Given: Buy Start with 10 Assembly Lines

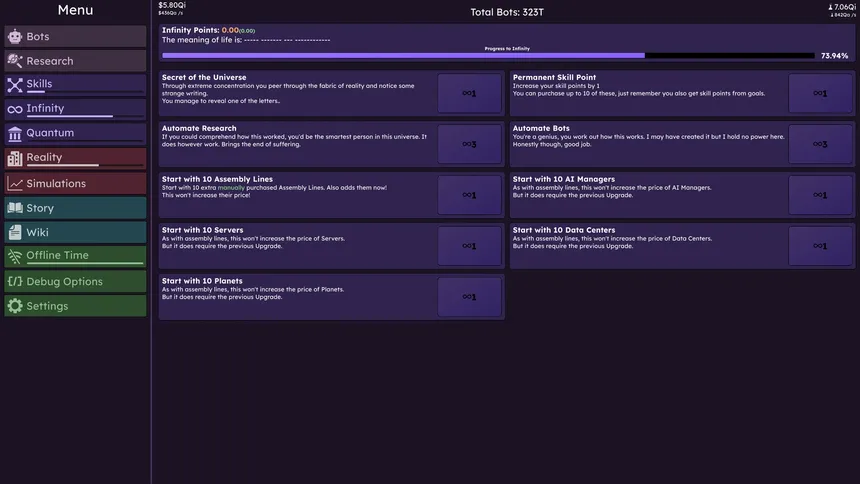Looking at the screenshot, I should [469, 195].
